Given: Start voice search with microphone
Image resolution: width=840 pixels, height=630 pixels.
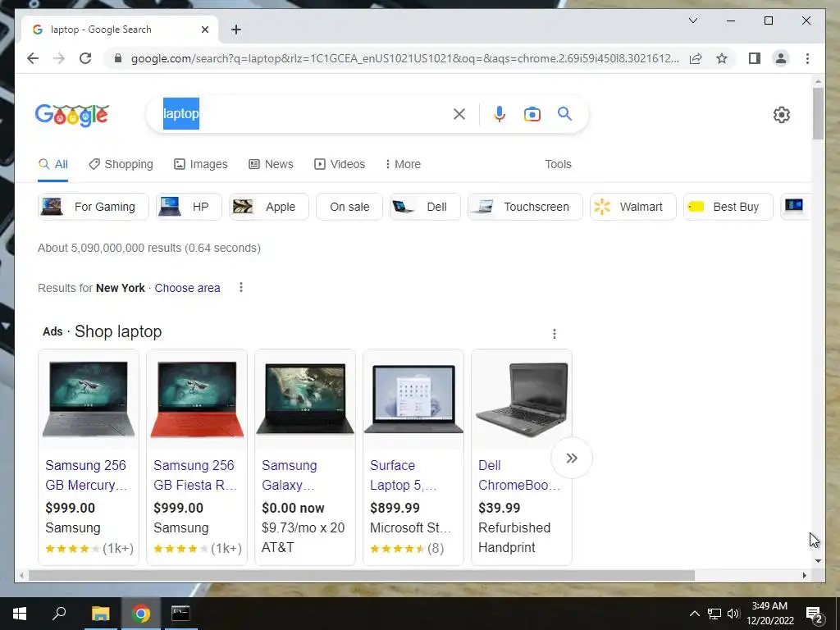Looking at the screenshot, I should 500,114.
